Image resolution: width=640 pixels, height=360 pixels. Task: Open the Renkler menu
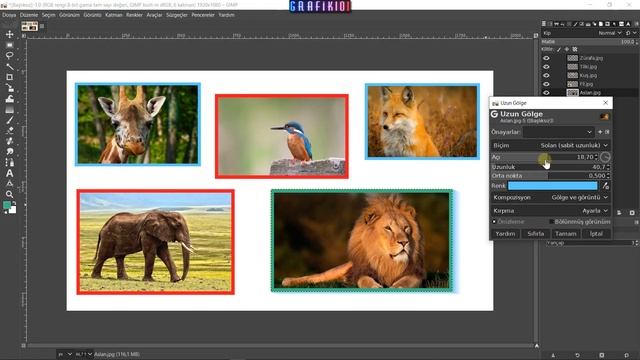(134, 15)
